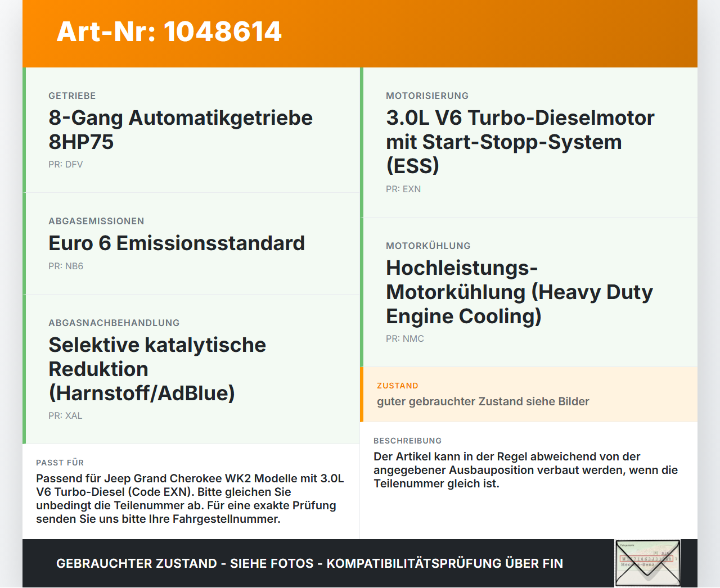This screenshot has height=588, width=720.
Task: Click the PR: XAL code label
Action: tap(65, 416)
